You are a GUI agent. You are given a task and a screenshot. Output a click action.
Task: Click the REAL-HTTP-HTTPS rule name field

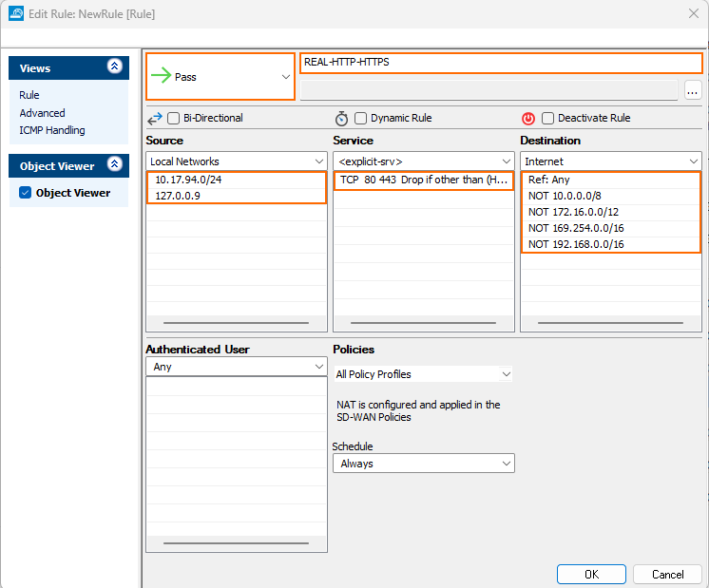click(x=500, y=63)
